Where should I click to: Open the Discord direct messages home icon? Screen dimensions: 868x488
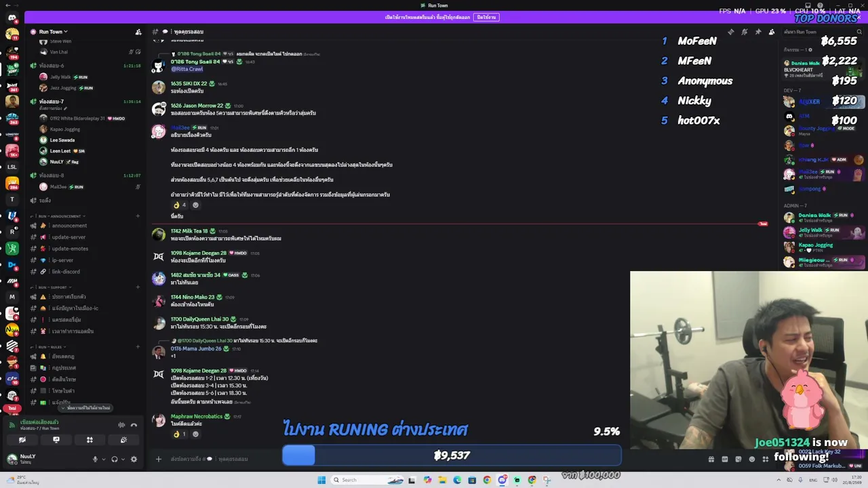12,18
